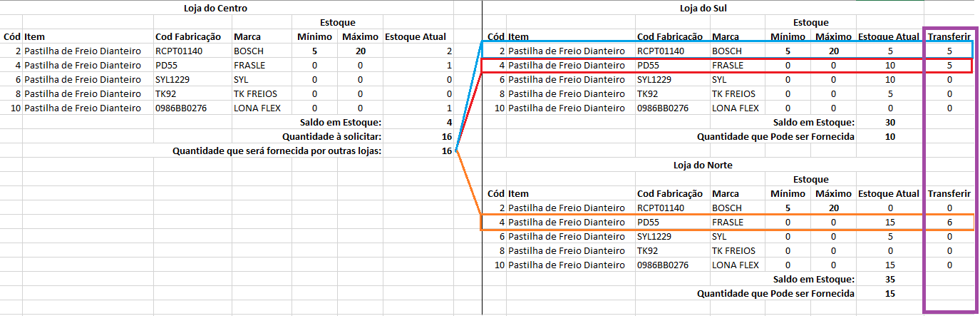This screenshot has height=316, width=980.
Task: Click 'Quantidade à solicitar:' label
Action: [x=331, y=136]
